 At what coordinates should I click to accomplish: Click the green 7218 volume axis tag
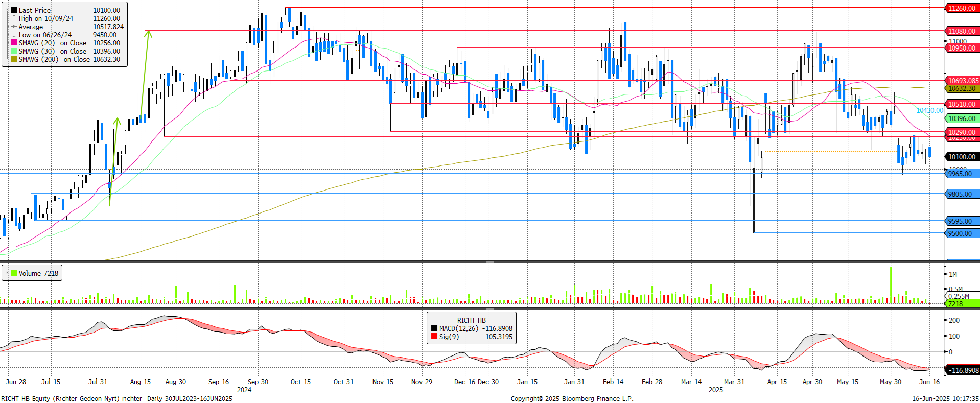coord(961,304)
